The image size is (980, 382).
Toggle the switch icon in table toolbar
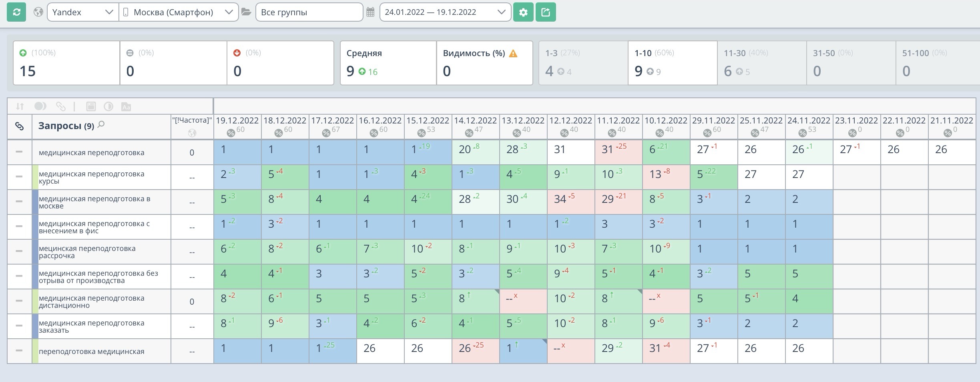click(40, 106)
